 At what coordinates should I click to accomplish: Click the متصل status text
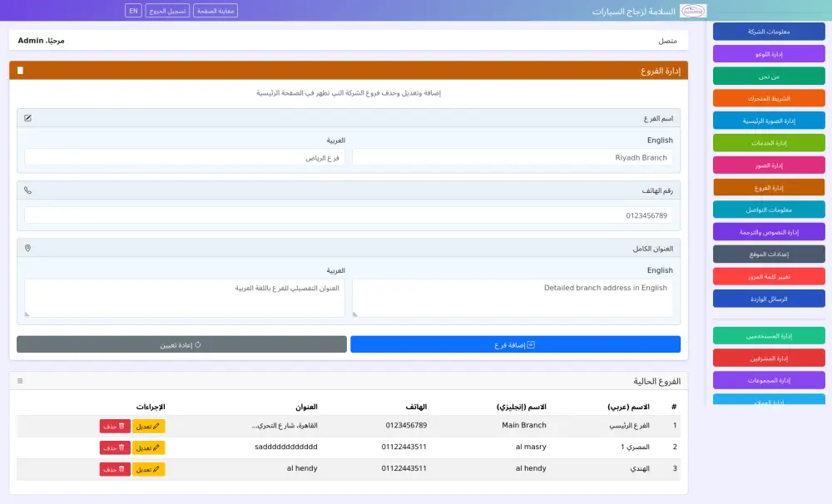667,41
